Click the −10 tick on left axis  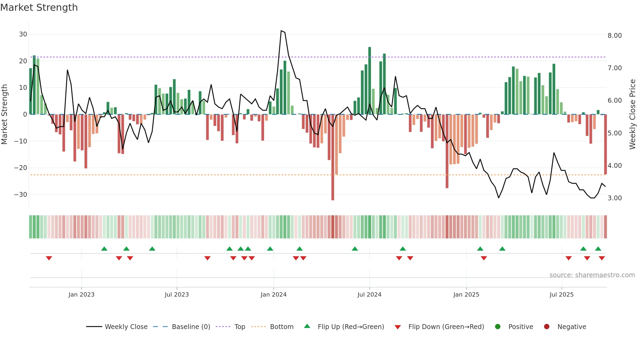coord(21,141)
